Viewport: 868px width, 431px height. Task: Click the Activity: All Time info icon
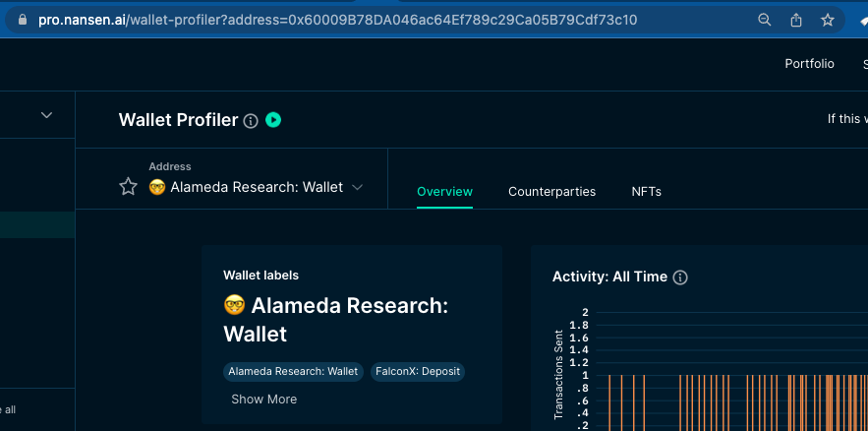pyautogui.click(x=680, y=277)
